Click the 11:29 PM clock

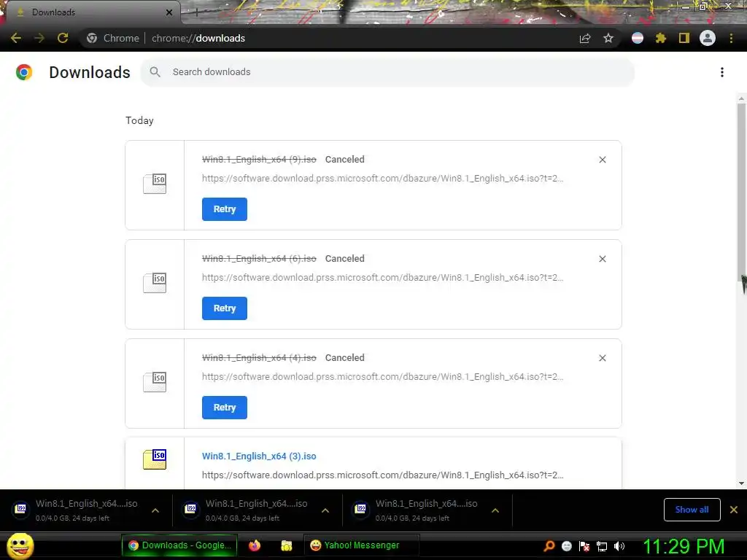point(684,546)
